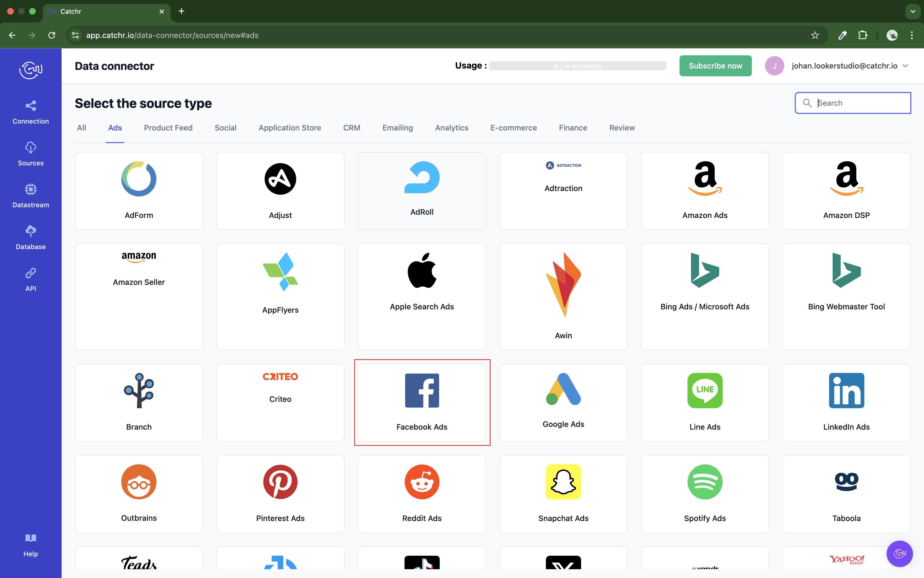Open the Help sidebar item
Screen dimensions: 924x578
tap(31, 546)
